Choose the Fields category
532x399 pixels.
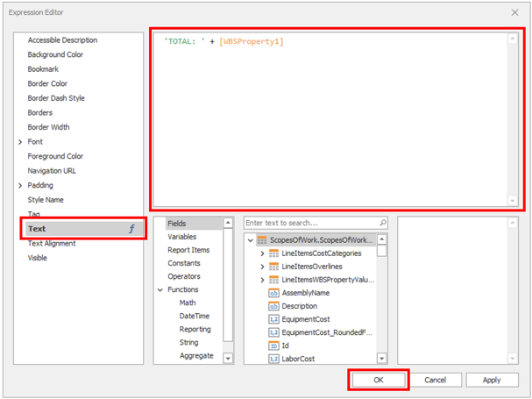click(x=177, y=224)
